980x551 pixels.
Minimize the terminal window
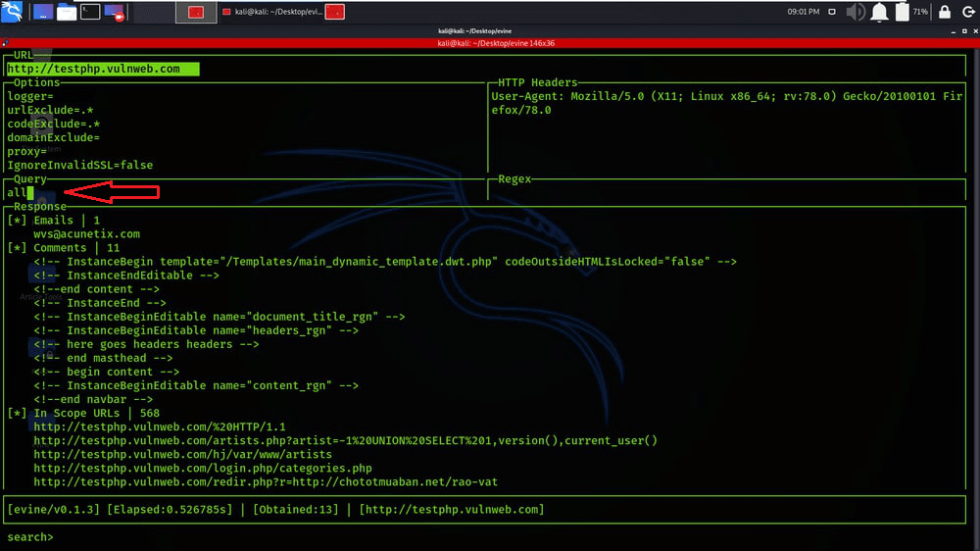[x=954, y=31]
